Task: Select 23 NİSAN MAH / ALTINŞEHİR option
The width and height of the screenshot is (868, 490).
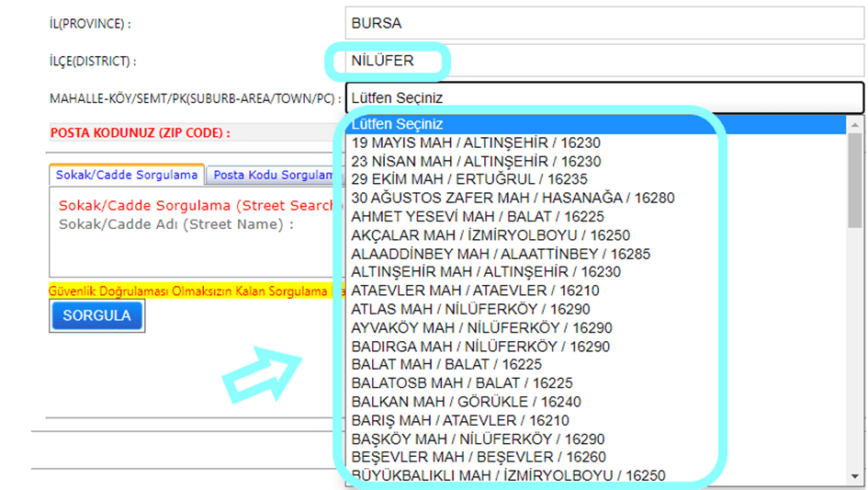Action: click(x=463, y=161)
